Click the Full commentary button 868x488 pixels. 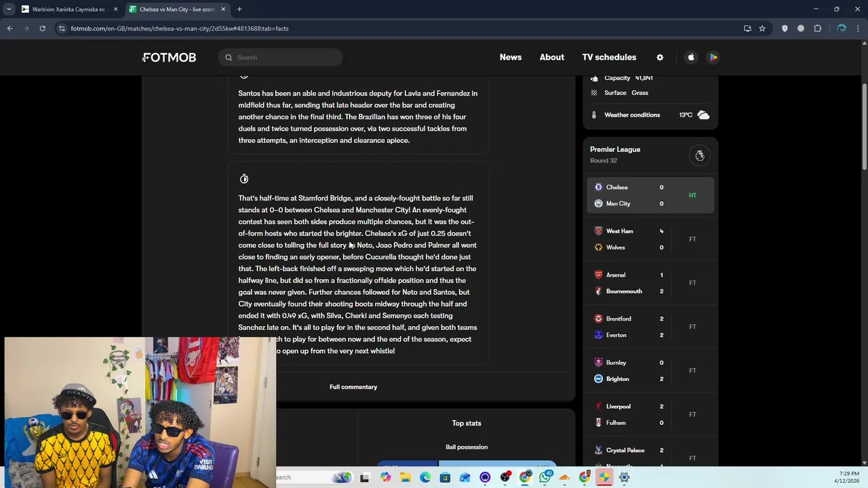353,387
